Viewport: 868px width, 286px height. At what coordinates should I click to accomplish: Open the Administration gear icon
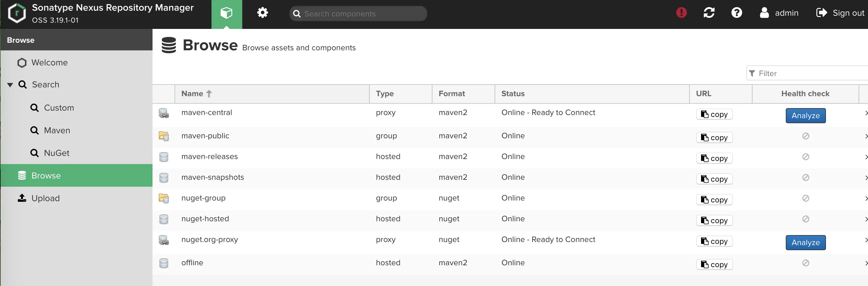[262, 13]
